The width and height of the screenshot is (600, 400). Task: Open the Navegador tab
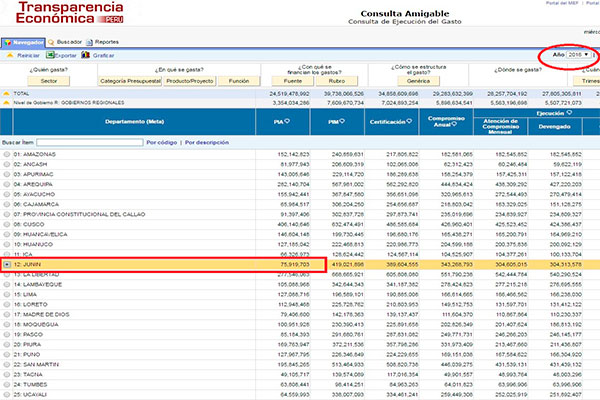(23, 42)
